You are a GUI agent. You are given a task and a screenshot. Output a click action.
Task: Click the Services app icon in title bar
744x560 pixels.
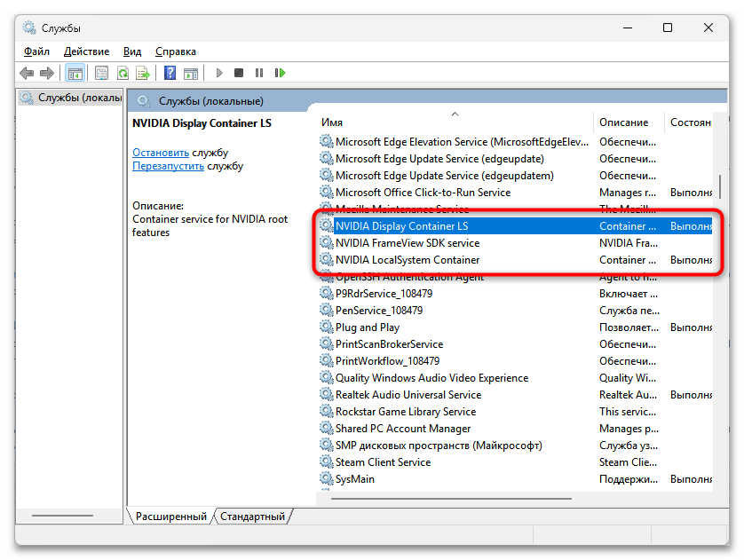tap(29, 28)
